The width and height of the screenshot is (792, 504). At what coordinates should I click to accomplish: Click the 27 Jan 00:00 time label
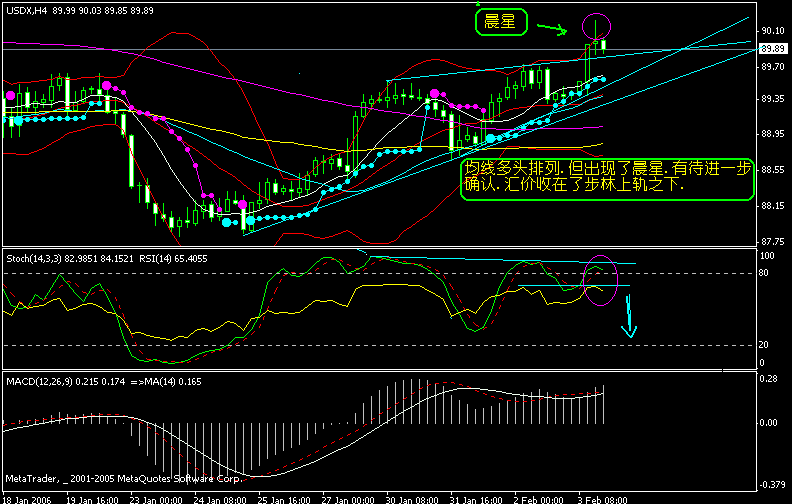point(348,500)
